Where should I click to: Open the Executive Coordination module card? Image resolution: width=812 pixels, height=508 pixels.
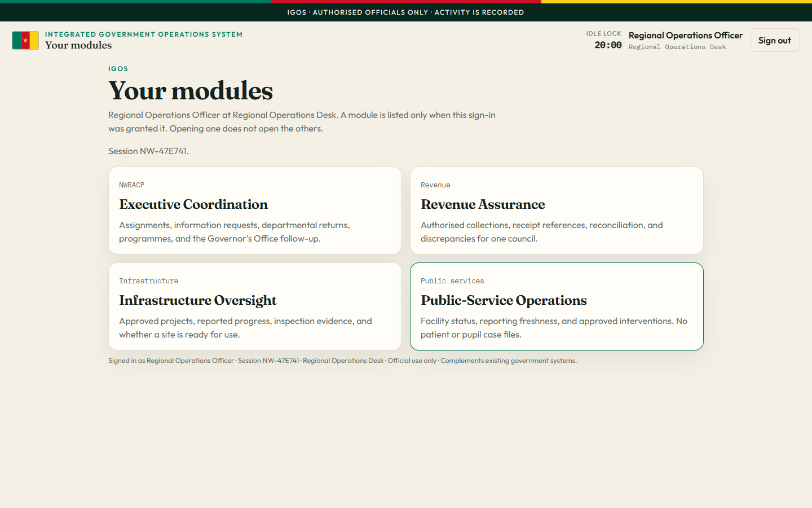coord(255,211)
